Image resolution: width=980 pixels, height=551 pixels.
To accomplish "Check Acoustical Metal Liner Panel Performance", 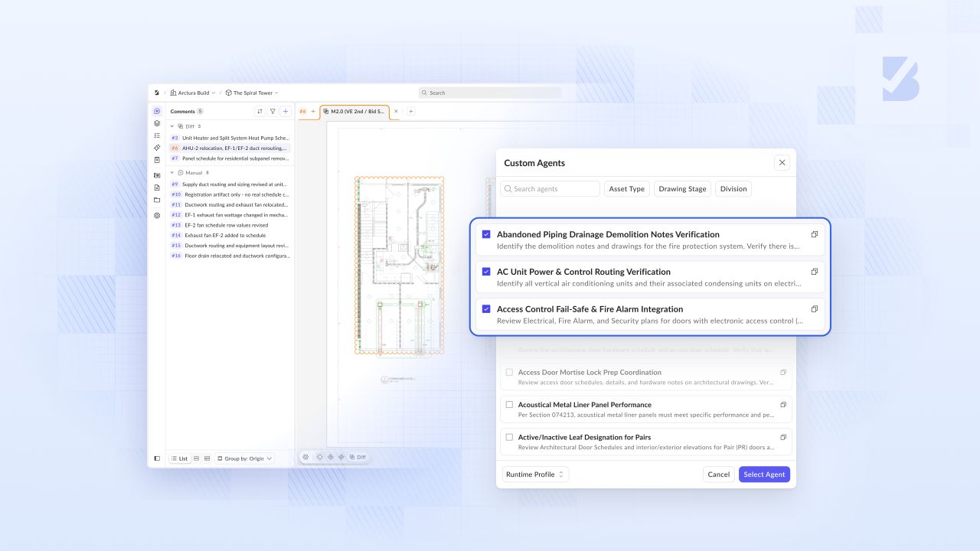I will coord(509,404).
